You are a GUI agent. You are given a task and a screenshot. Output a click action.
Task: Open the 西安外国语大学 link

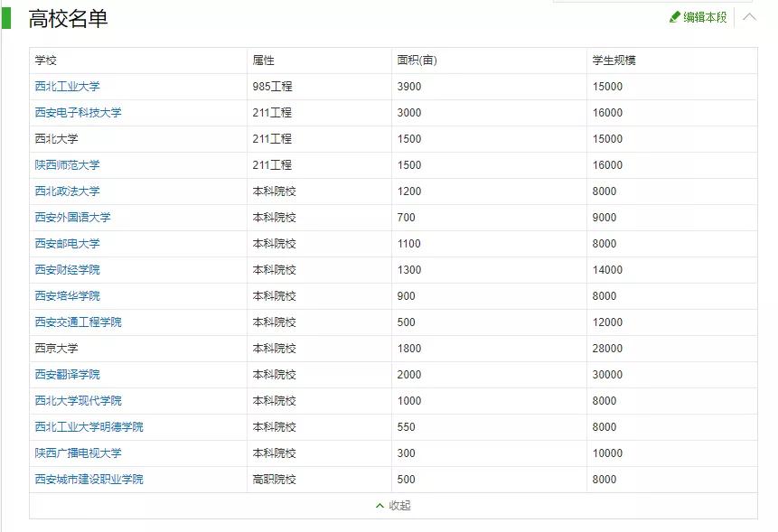click(x=73, y=217)
